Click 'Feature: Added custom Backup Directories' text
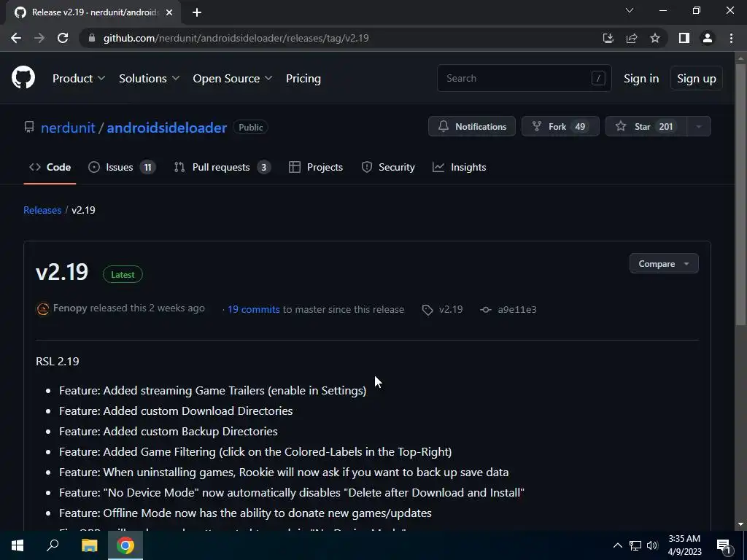This screenshot has width=747, height=560. [x=169, y=432]
